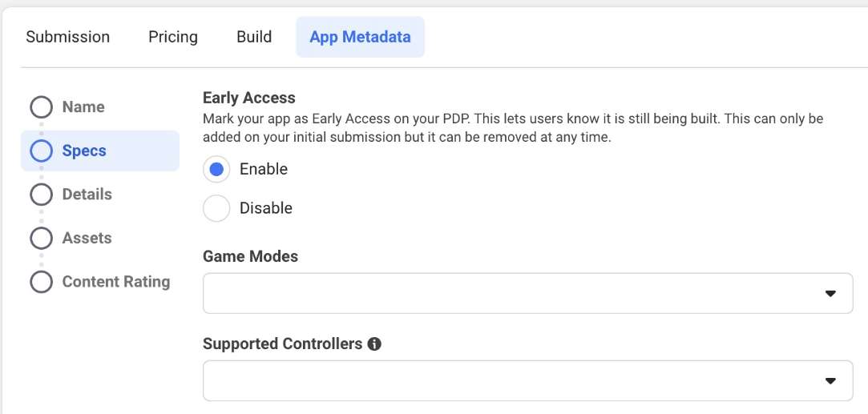868x414 pixels.
Task: Open the Build tab
Action: (254, 37)
